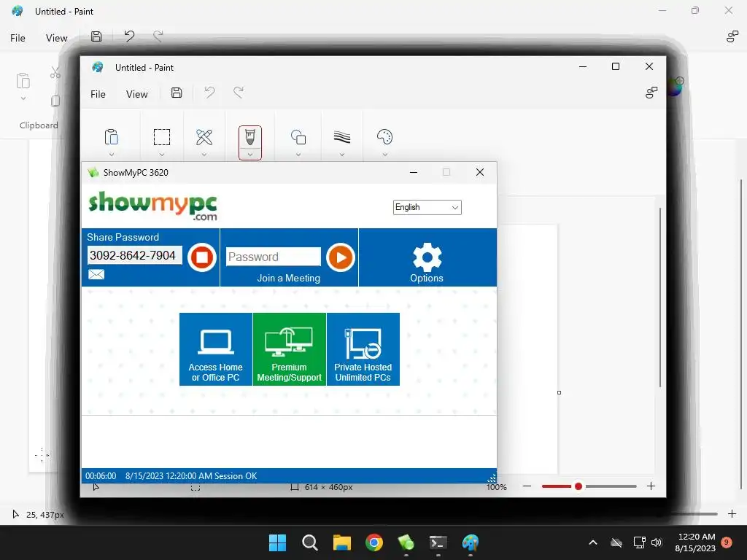
Task: Expand chevron under Size icon
Action: point(342,155)
